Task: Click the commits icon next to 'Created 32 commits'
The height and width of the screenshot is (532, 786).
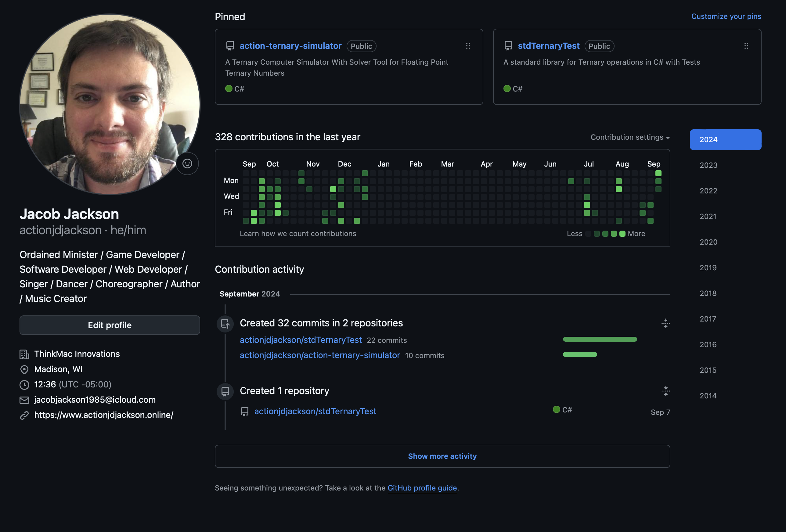Action: pyautogui.click(x=225, y=324)
